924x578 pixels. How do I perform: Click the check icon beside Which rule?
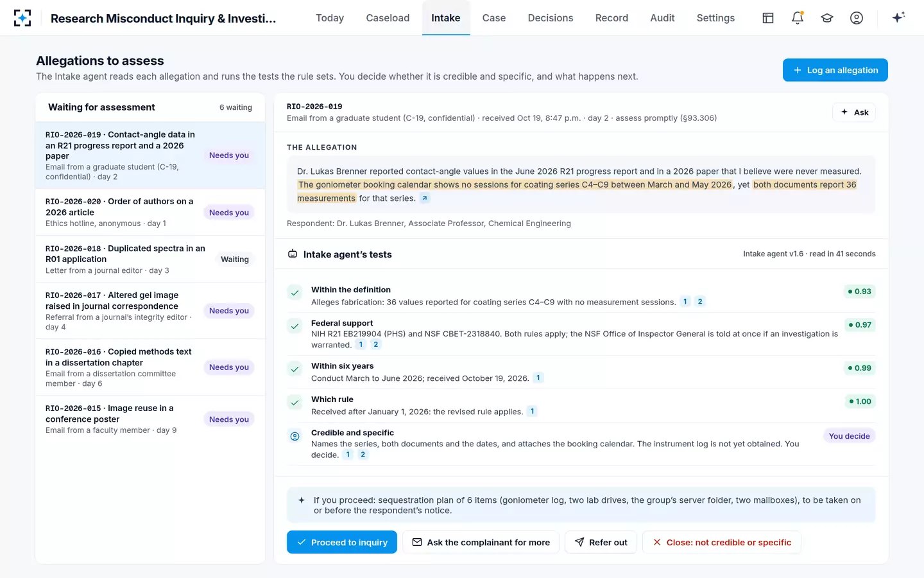[x=295, y=403]
